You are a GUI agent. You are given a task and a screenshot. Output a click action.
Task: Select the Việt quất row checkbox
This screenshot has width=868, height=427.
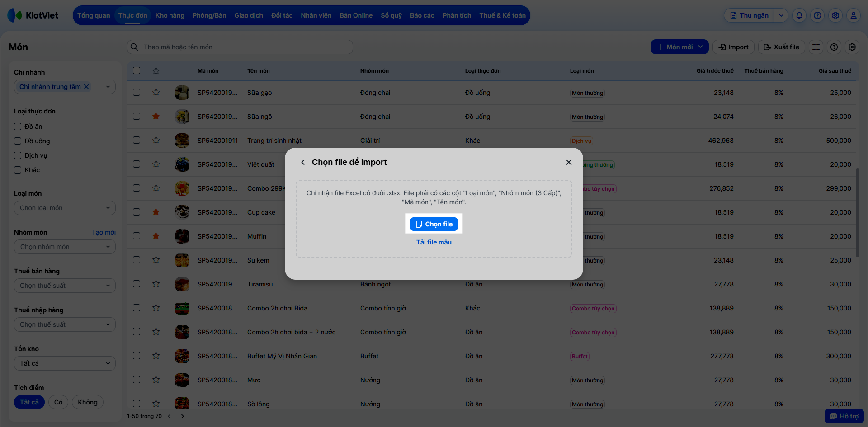(x=137, y=164)
